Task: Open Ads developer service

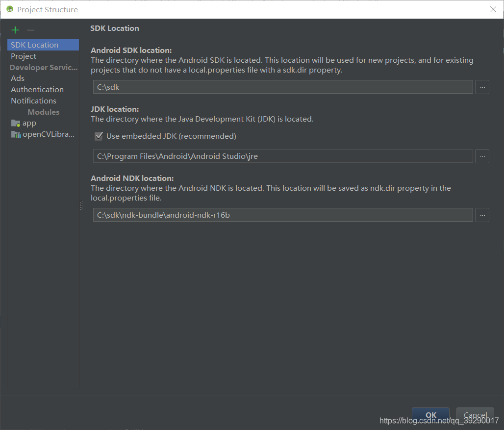Action: 43,78
